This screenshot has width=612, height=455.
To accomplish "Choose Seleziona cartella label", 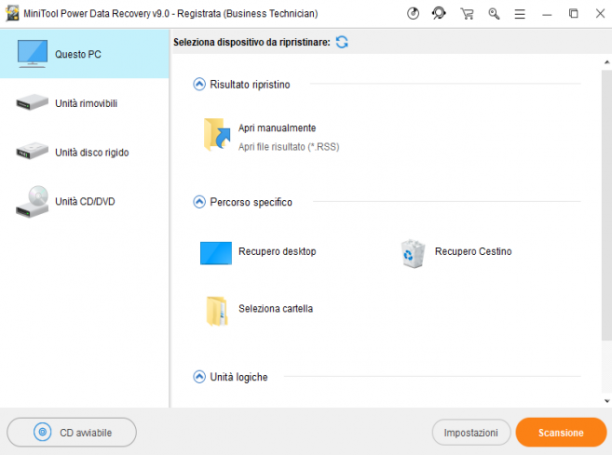I will pos(276,309).
